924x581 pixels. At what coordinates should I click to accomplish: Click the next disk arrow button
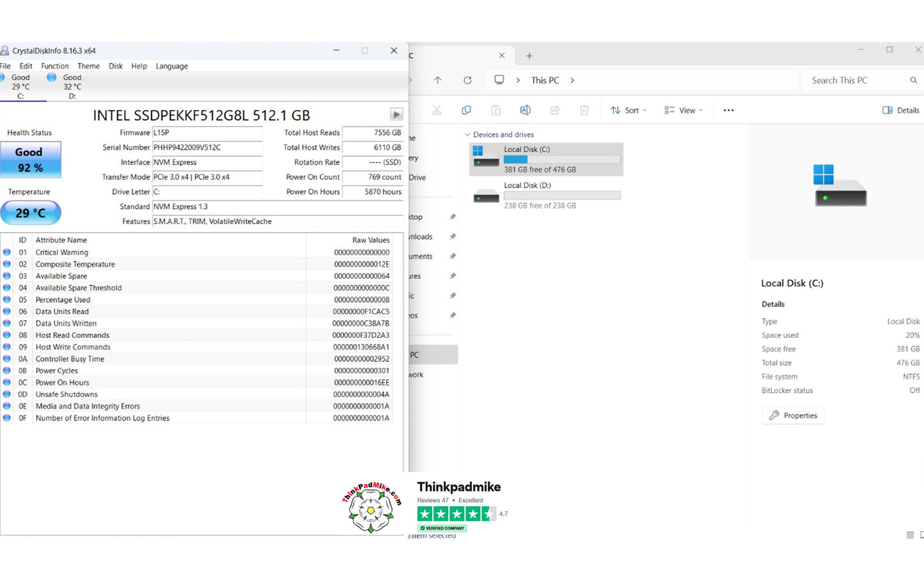pyautogui.click(x=396, y=115)
